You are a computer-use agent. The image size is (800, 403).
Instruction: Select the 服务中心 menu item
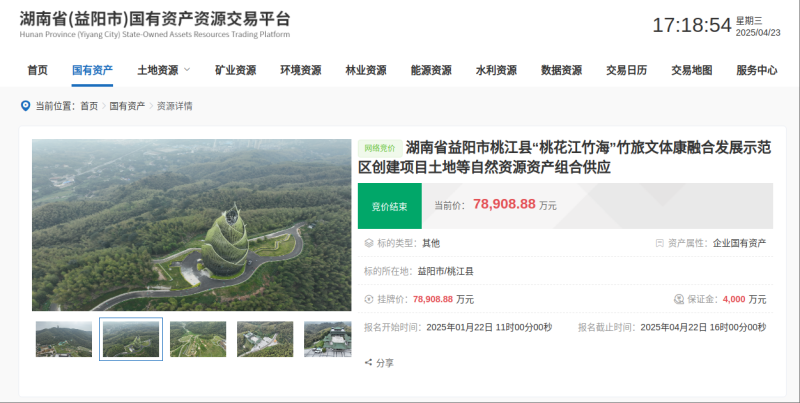tap(756, 70)
